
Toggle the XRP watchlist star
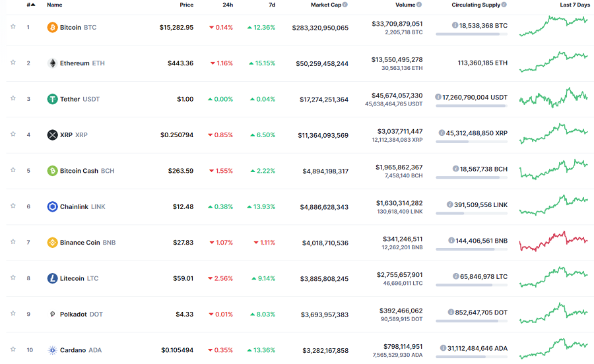point(13,135)
